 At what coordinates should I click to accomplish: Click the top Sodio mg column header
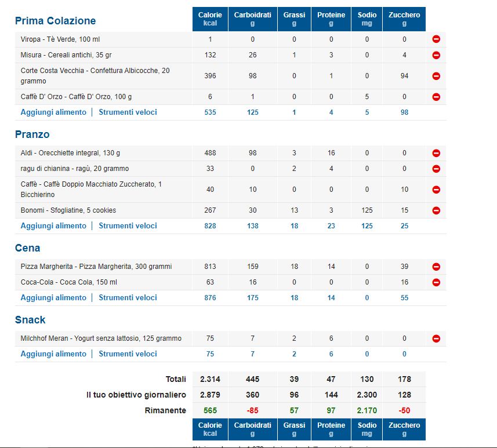click(367, 19)
